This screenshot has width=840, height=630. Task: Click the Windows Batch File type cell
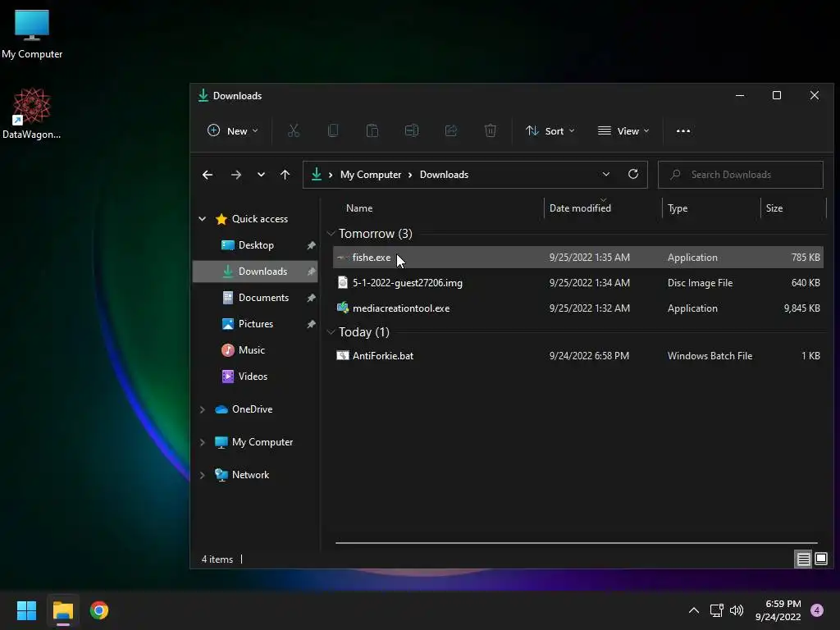click(x=710, y=356)
